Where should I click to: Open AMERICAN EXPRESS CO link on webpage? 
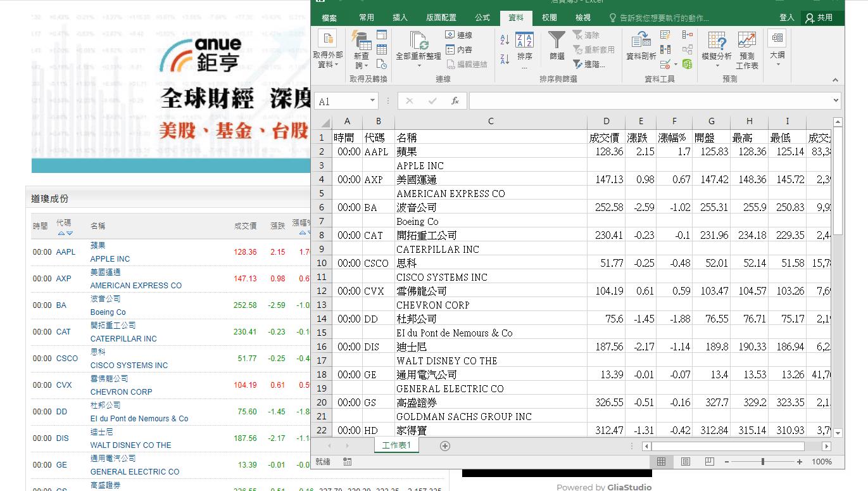[x=136, y=286]
